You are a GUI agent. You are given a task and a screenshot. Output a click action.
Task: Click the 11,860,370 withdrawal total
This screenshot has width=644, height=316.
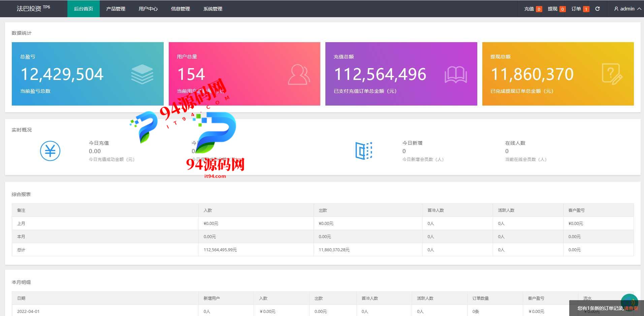tap(532, 74)
